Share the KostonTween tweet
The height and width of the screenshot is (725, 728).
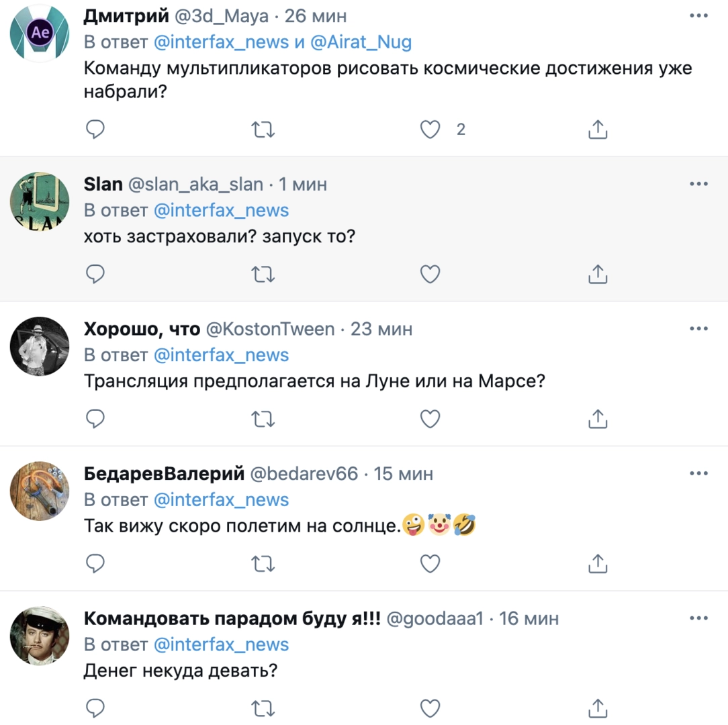coord(597,419)
